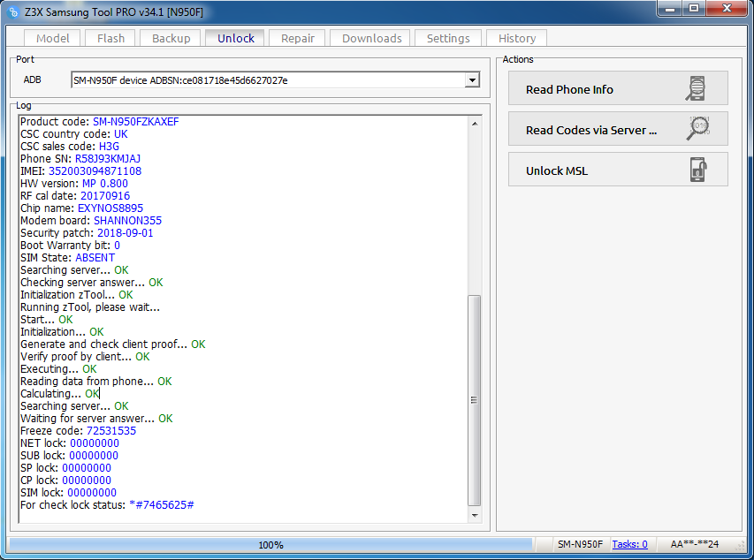Click the Z3X app icon in the title bar
The image size is (754, 560).
click(13, 12)
